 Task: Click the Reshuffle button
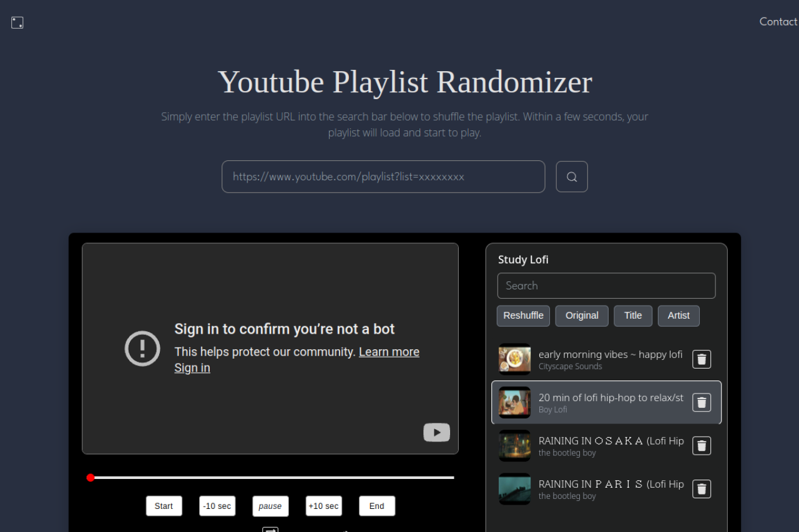click(x=523, y=316)
